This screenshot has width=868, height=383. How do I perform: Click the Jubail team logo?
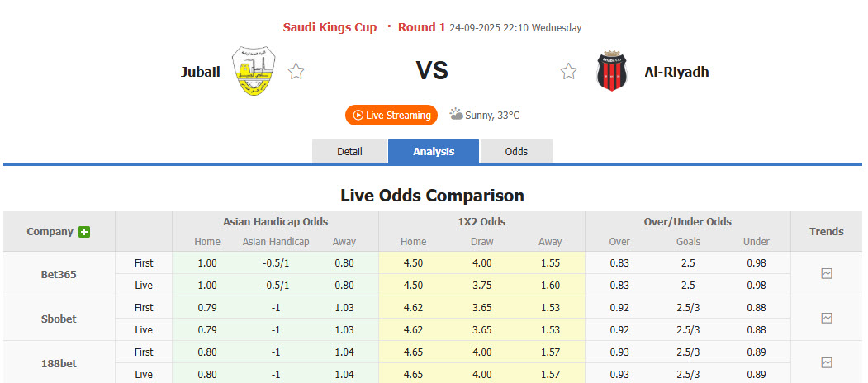pos(254,71)
